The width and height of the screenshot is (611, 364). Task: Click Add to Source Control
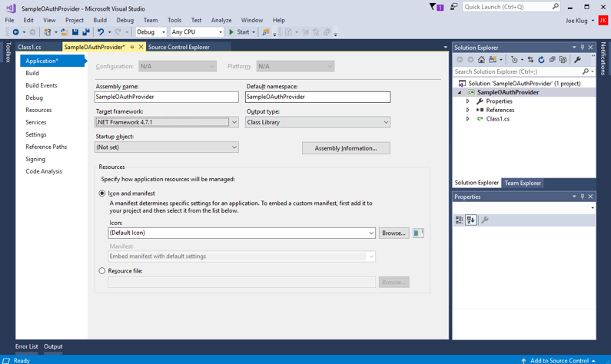(560, 360)
